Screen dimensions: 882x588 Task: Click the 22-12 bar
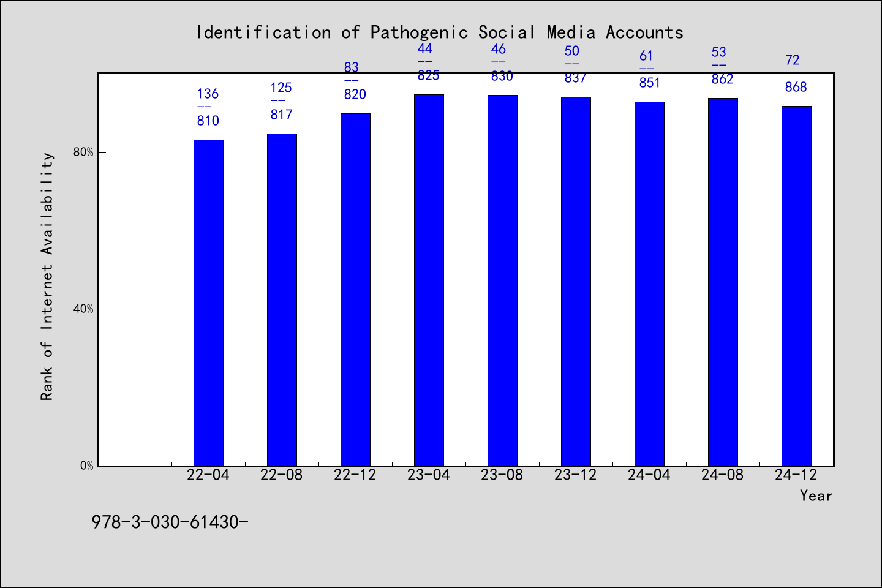(x=355, y=290)
